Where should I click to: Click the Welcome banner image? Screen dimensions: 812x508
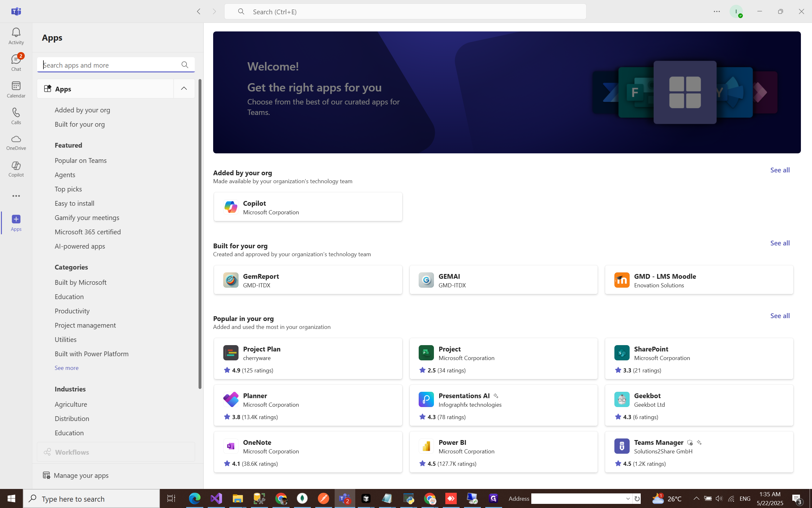pos(507,92)
